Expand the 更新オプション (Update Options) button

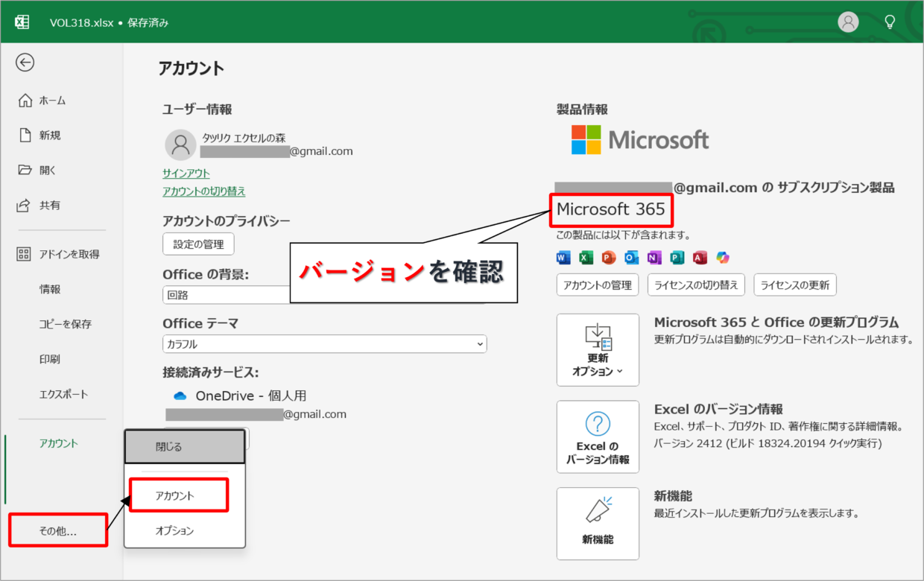click(x=598, y=350)
